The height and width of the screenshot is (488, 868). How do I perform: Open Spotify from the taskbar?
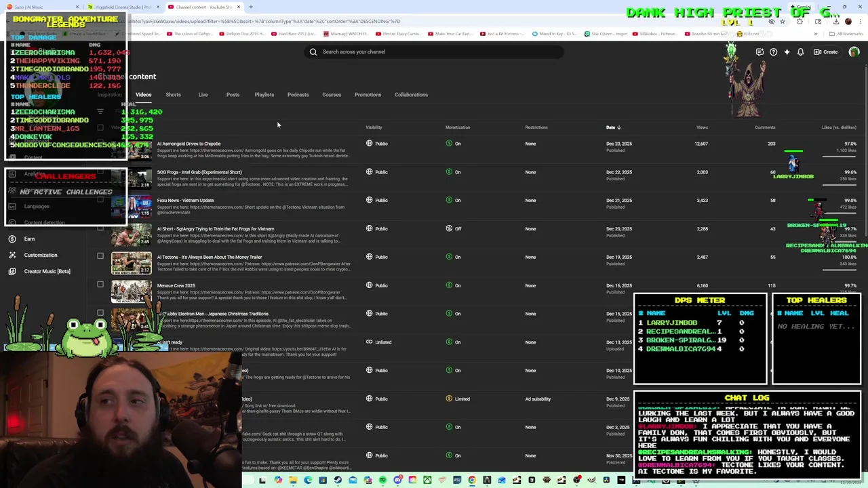coord(383,481)
